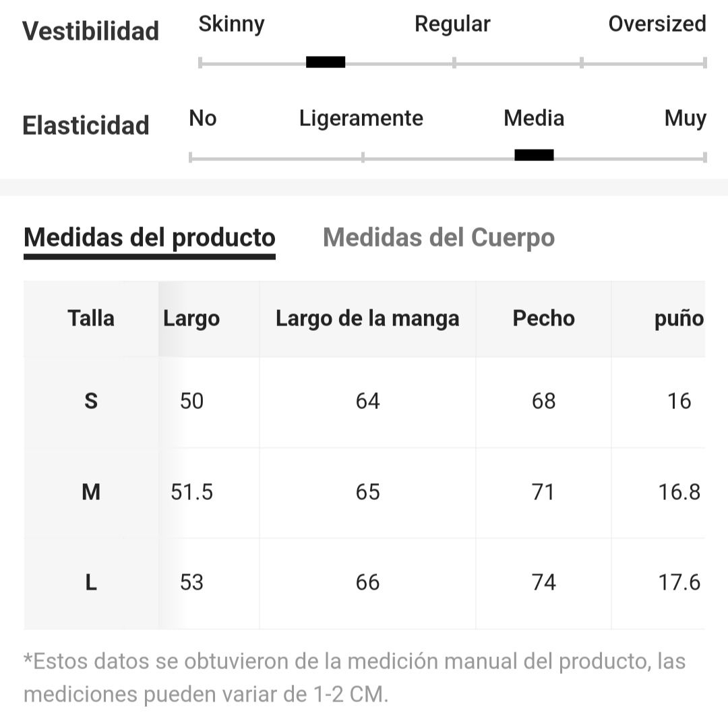
Task: Click the Pecho value 71 for M
Action: pos(544,492)
